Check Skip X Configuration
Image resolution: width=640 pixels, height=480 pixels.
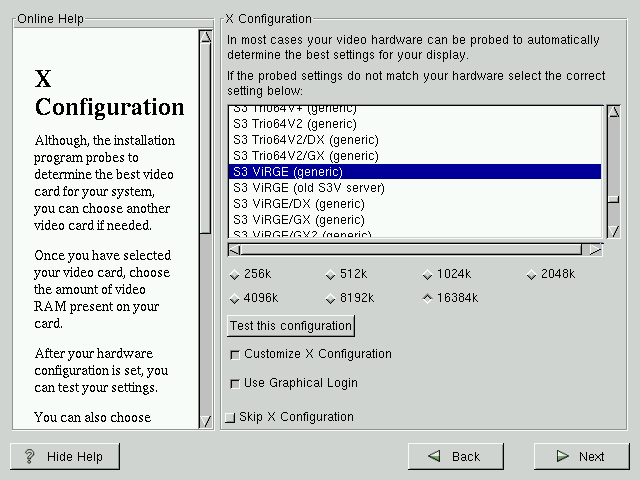[x=230, y=417]
